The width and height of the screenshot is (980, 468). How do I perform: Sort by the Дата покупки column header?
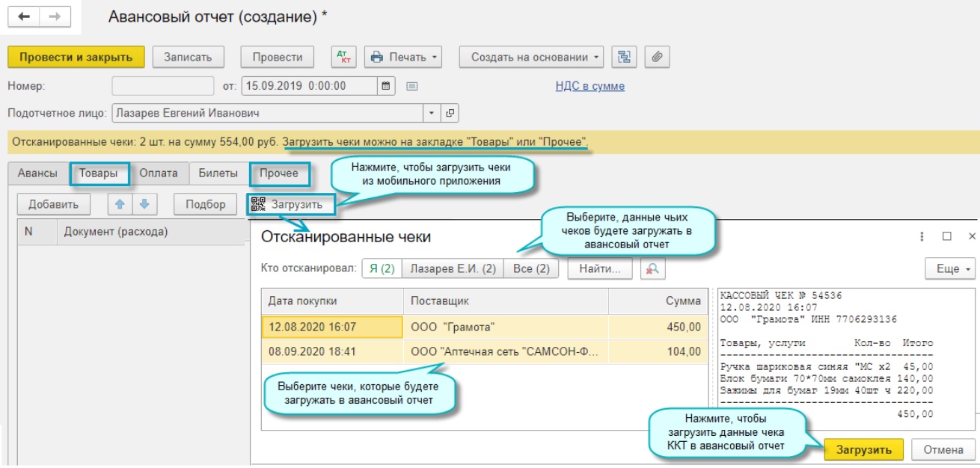pos(332,301)
